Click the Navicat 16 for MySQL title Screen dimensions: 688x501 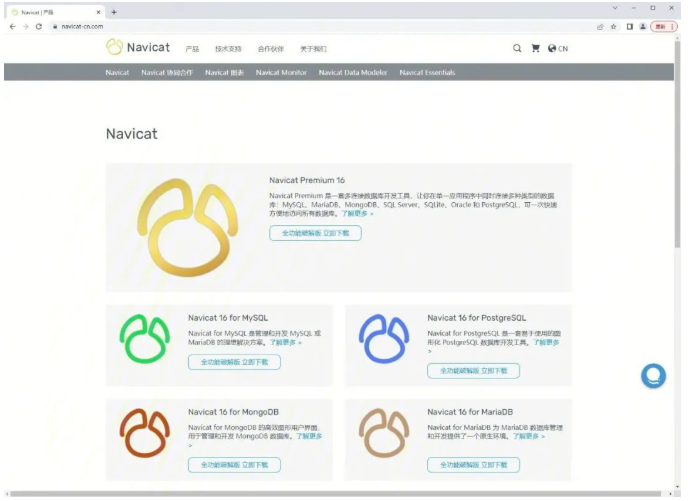[228, 318]
